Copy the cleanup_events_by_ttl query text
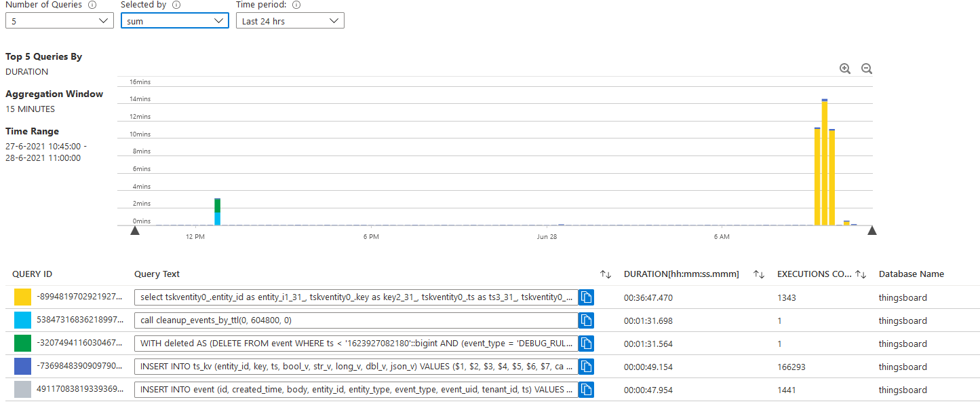980x406 pixels. pos(586,320)
